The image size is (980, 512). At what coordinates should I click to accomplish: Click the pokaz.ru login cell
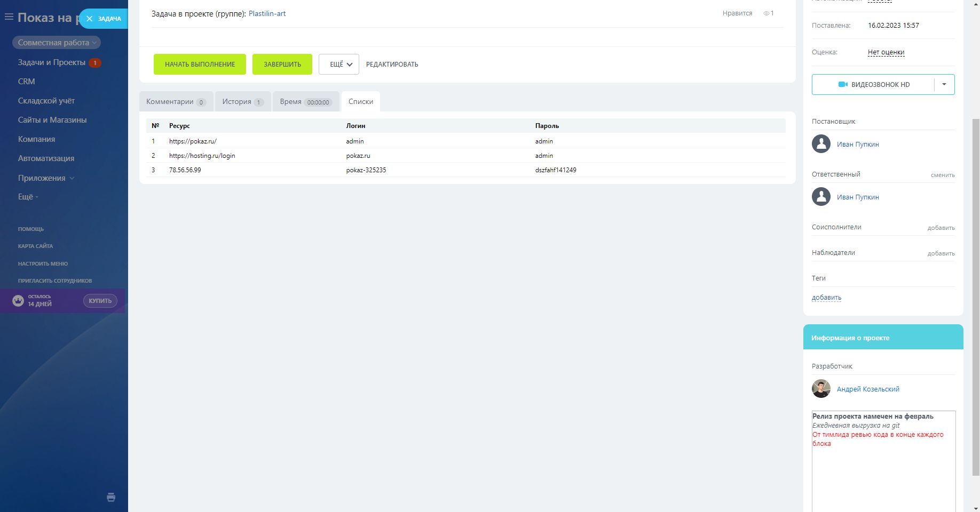point(358,156)
